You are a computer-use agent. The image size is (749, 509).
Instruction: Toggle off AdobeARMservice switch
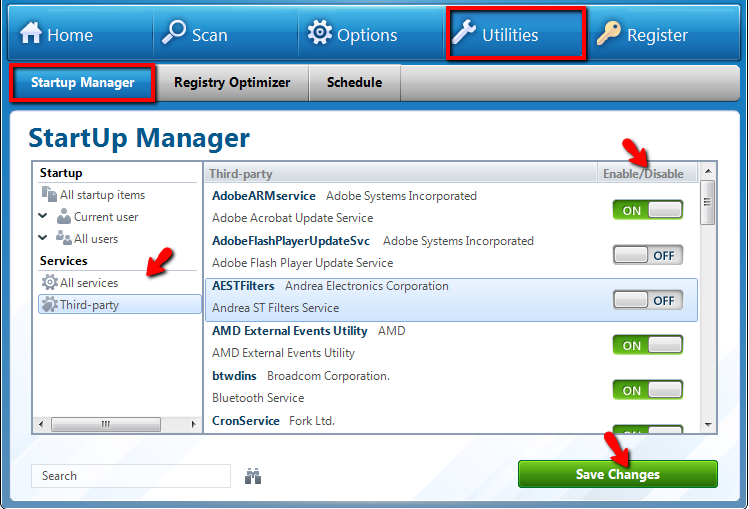647,210
